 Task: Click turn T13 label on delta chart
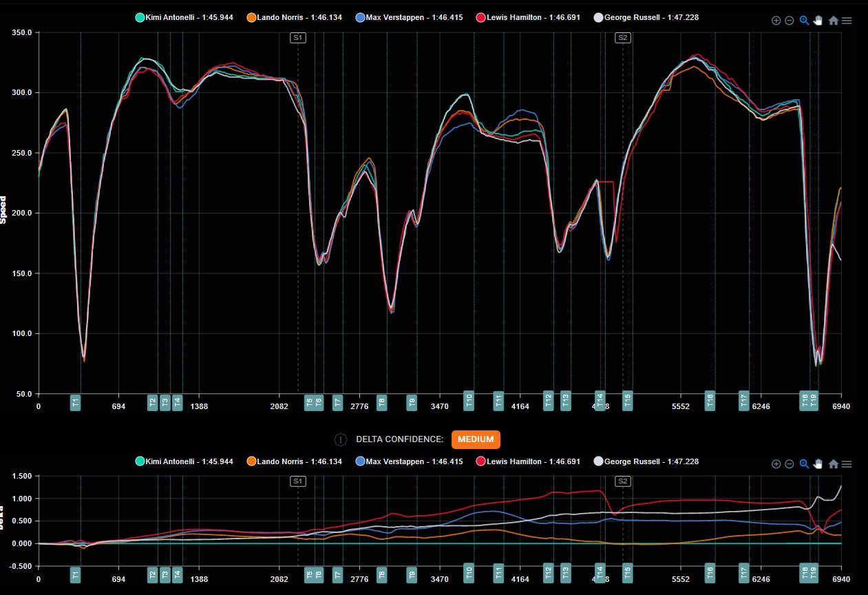[566, 573]
